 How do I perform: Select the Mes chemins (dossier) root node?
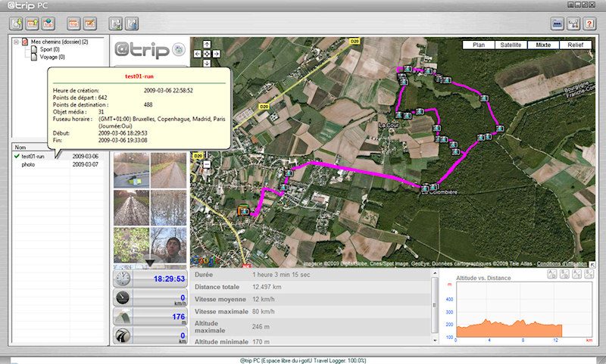coord(60,42)
